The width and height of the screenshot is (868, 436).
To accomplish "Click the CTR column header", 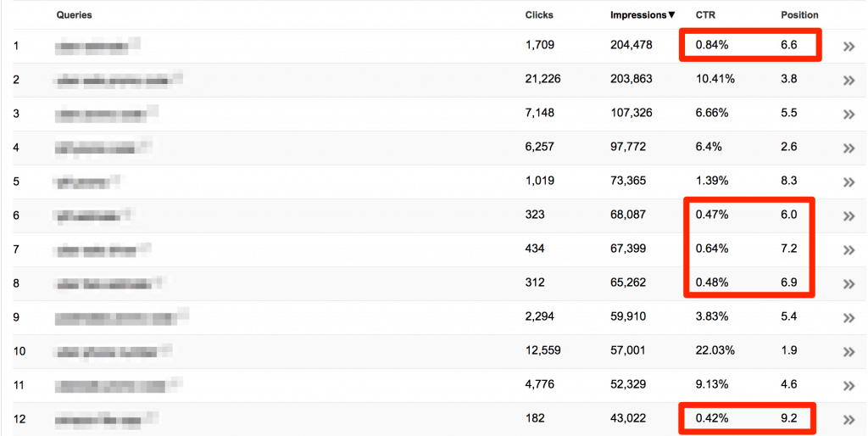I will (x=705, y=15).
